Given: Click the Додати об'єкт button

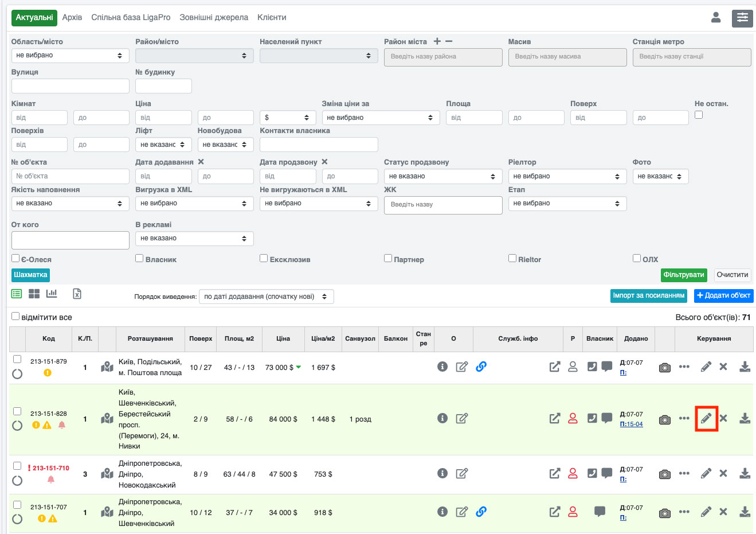Looking at the screenshot, I should click(x=723, y=296).
